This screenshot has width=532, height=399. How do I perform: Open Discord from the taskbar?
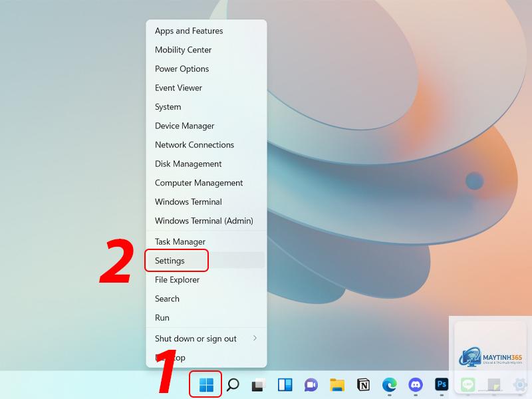click(416, 385)
